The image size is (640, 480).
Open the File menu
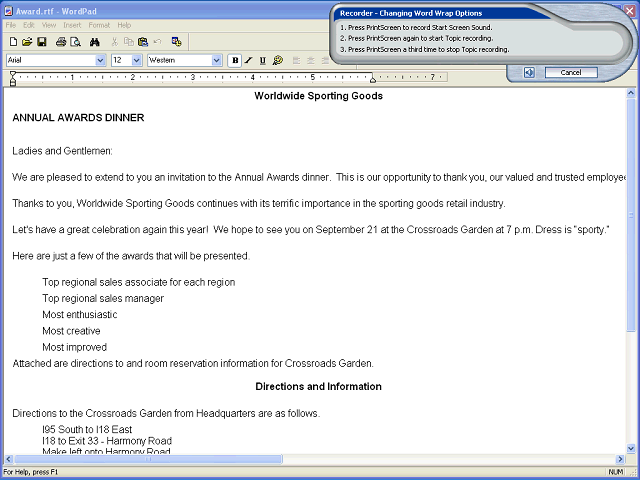pyautogui.click(x=11, y=25)
